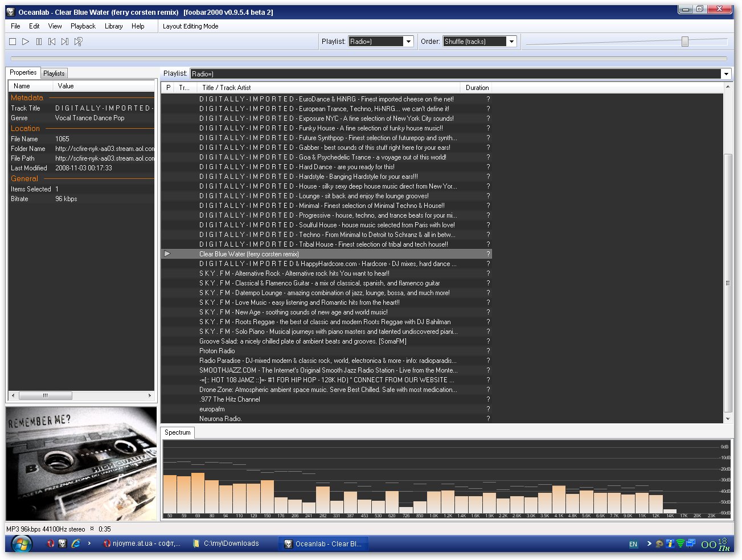Open the Order dropdown showing Shuffle (tracks)
This screenshot has width=742, height=560.
click(479, 42)
